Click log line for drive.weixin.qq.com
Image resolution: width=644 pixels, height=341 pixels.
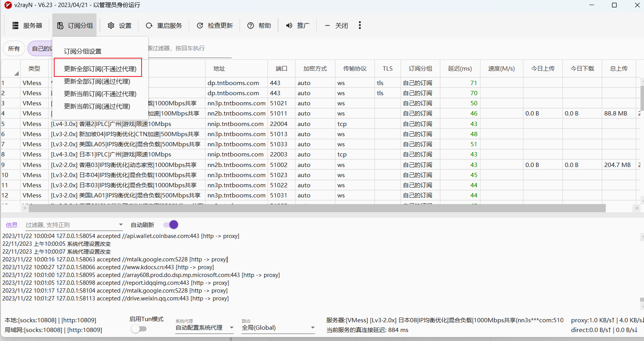click(115, 298)
